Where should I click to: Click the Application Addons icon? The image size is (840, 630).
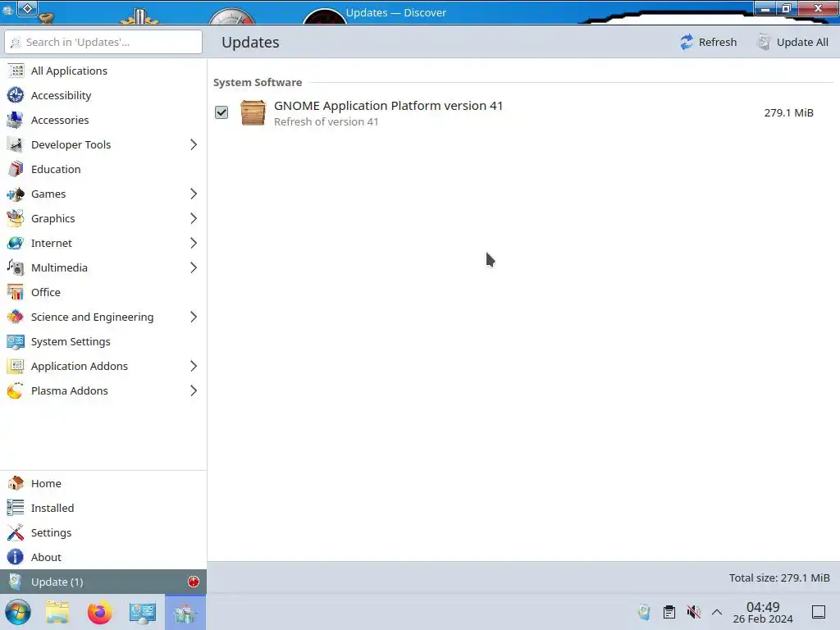(x=16, y=367)
